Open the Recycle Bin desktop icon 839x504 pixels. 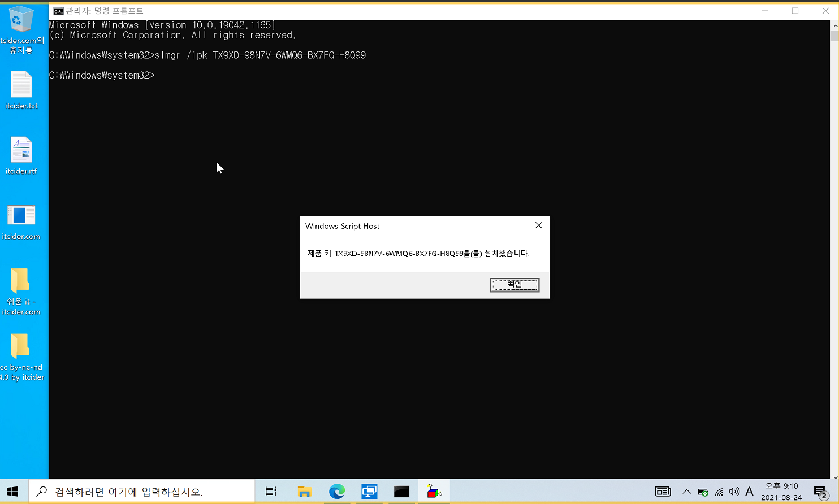(x=21, y=30)
